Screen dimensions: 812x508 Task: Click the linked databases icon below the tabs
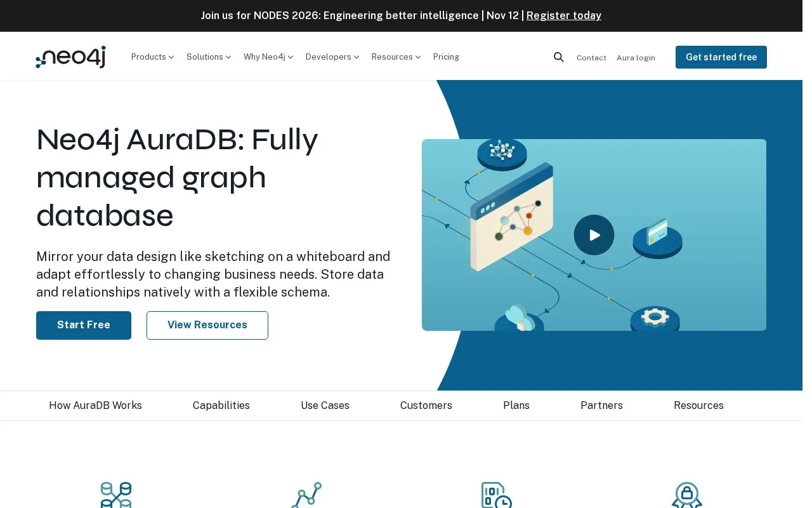click(x=116, y=495)
